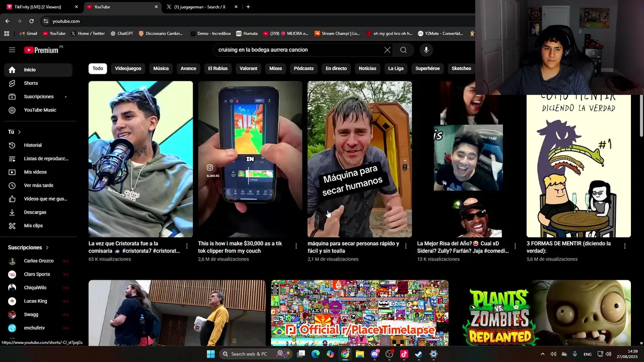Show hidden icons in the system tray
The image size is (644, 362).
542,354
